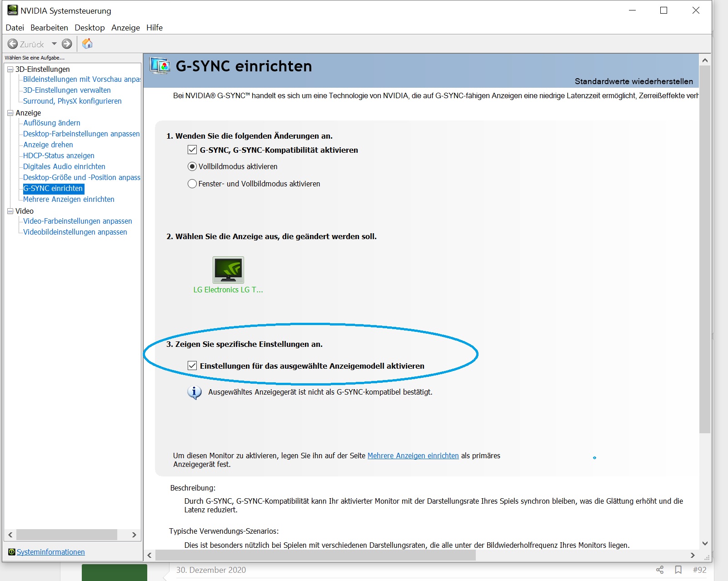Click the home icon in toolbar
728x581 pixels.
pyautogui.click(x=87, y=44)
